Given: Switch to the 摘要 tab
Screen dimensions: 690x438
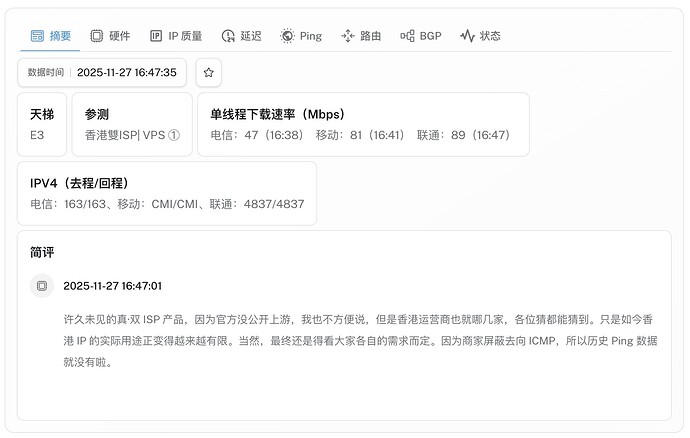Looking at the screenshot, I should tap(51, 36).
